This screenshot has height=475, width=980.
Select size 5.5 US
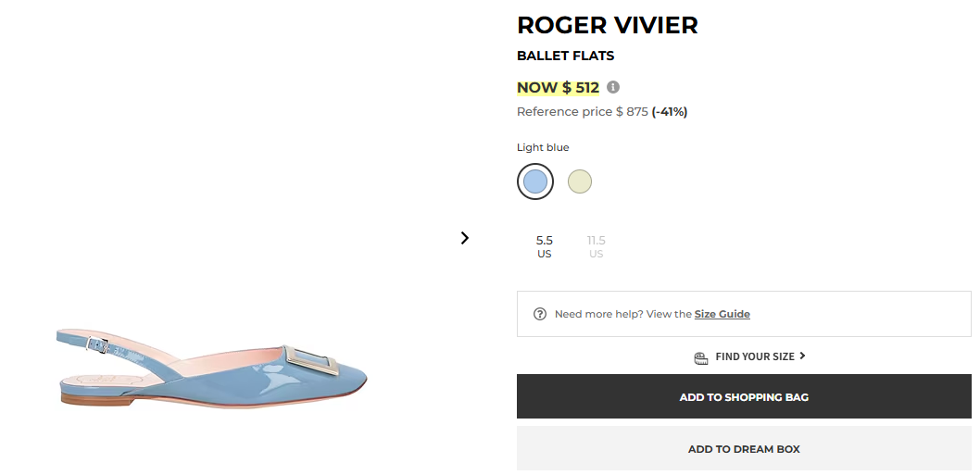(545, 246)
